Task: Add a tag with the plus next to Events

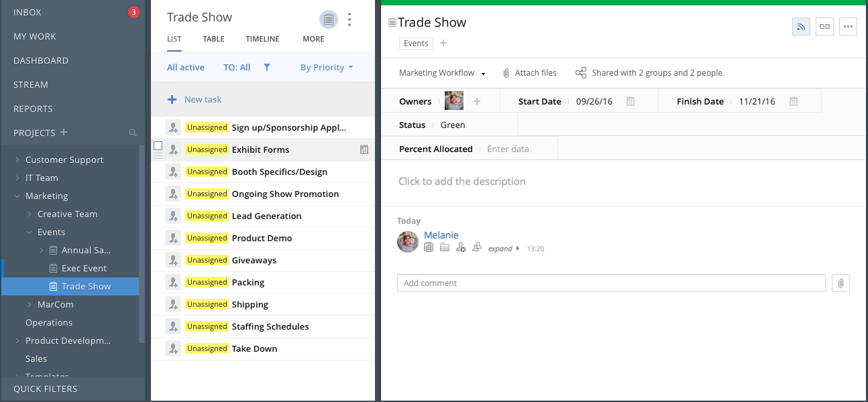Action: click(x=443, y=43)
